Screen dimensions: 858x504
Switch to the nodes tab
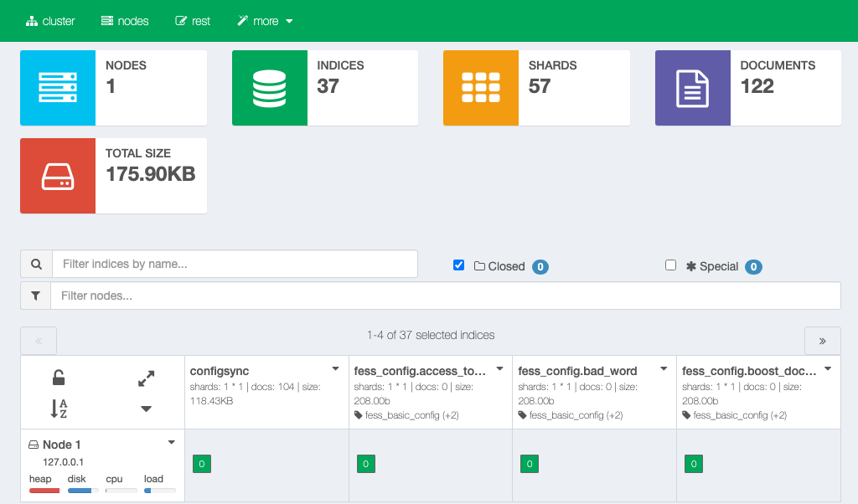(124, 21)
